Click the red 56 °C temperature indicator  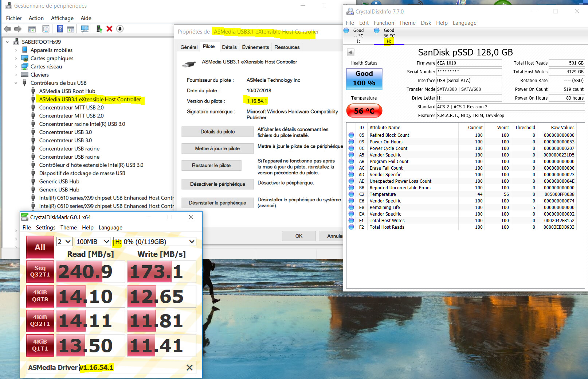[364, 111]
